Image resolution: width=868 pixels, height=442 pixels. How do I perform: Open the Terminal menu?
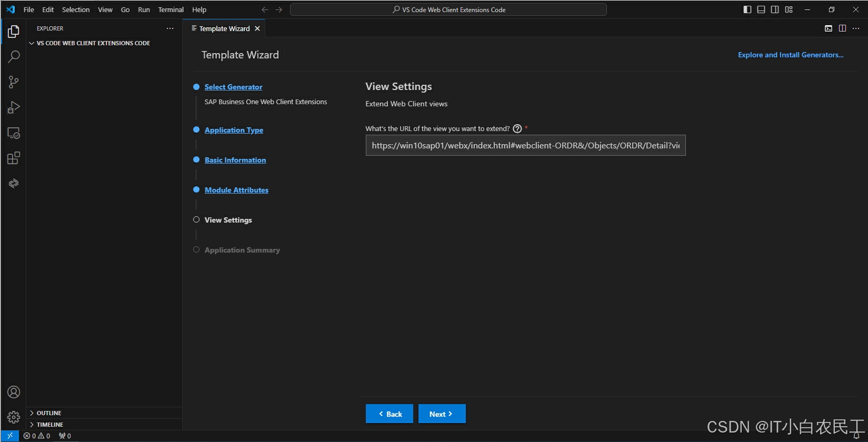[x=171, y=9]
